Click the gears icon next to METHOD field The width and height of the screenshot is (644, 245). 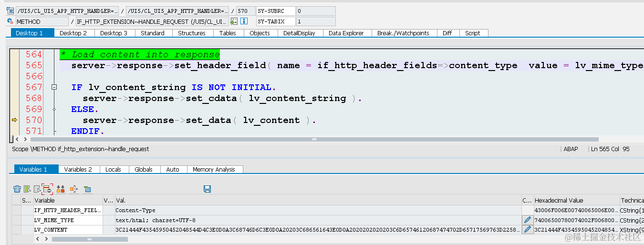[x=10, y=21]
